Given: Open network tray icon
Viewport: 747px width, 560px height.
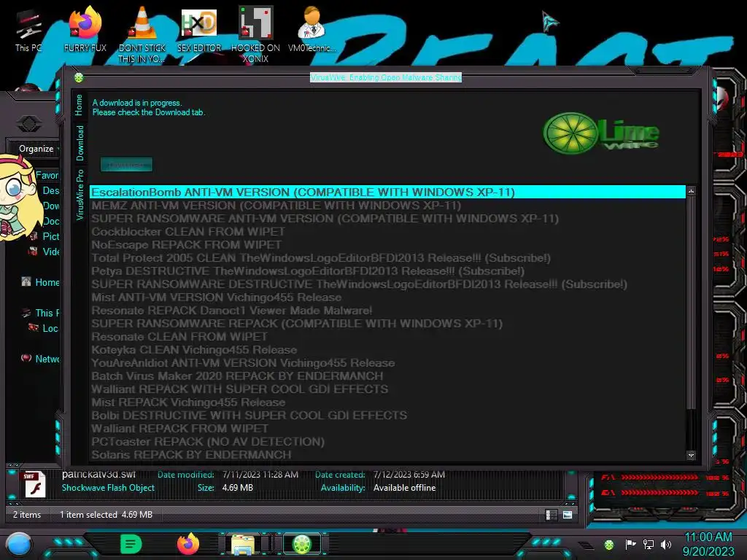Looking at the screenshot, I should (x=649, y=544).
